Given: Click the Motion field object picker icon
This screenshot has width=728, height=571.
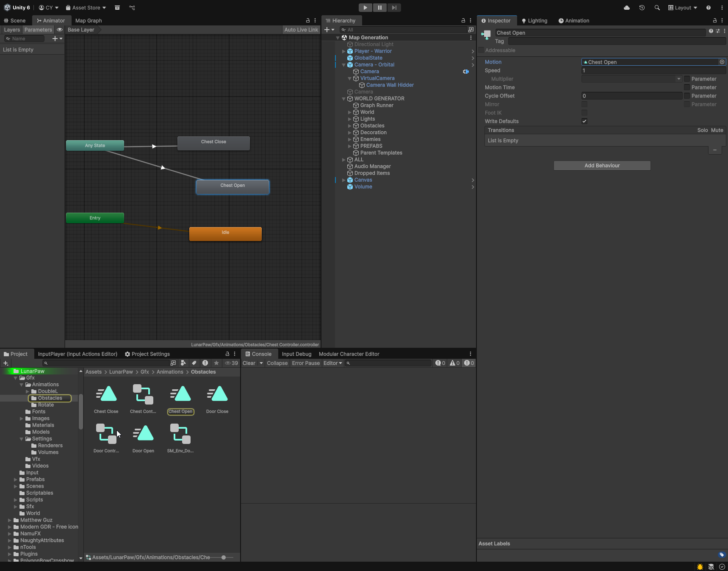Looking at the screenshot, I should [x=722, y=62].
